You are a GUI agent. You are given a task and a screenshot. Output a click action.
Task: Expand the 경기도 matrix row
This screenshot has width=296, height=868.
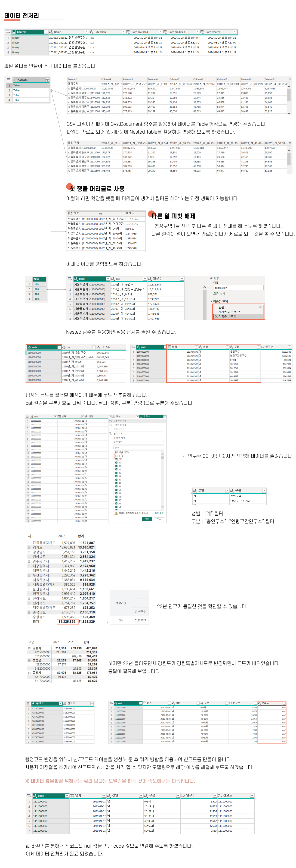pyautogui.click(x=29, y=547)
